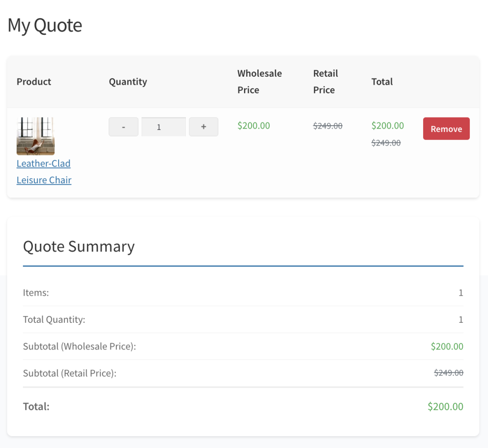
Task: Click the My Quote page heading
Action: (x=45, y=25)
